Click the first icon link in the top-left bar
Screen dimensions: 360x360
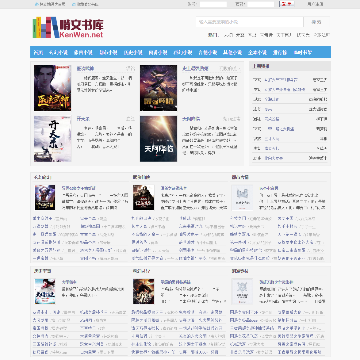50,4
